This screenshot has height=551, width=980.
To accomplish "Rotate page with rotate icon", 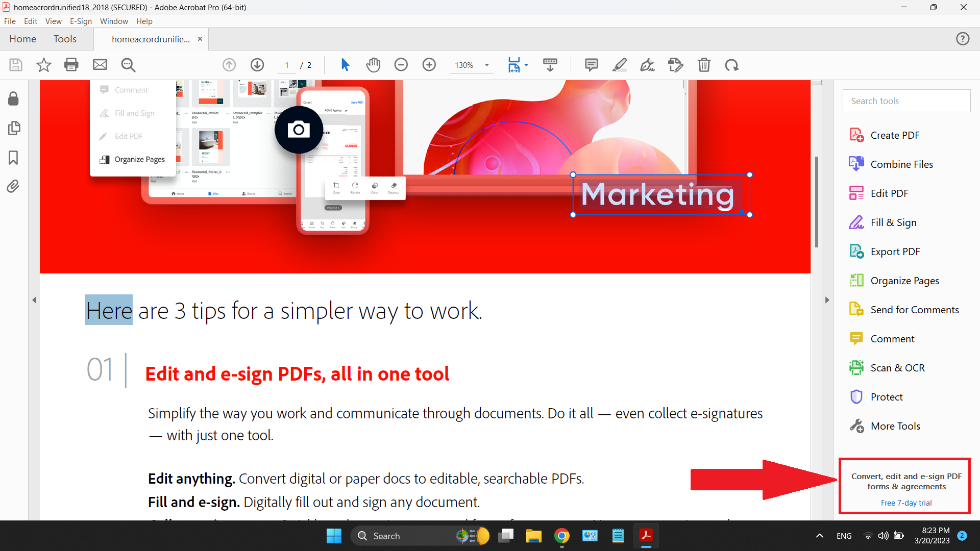I will coord(732,65).
